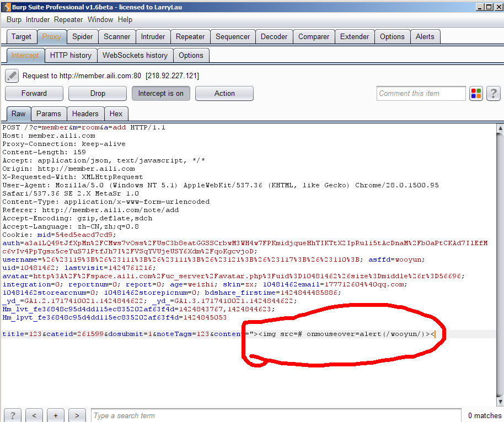Open the help question mark beside comment field
This screenshot has height=422, width=504.
pos(493,94)
